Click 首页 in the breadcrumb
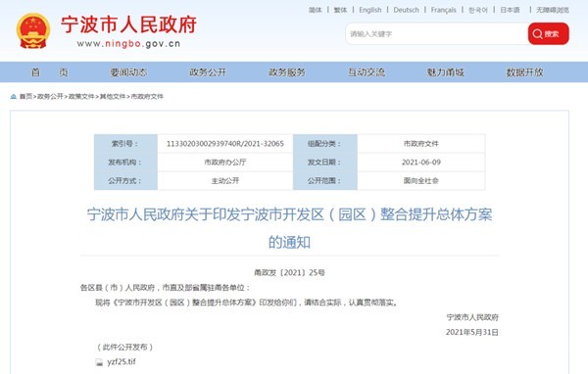Image resolution: width=588 pixels, height=374 pixels. [25, 97]
